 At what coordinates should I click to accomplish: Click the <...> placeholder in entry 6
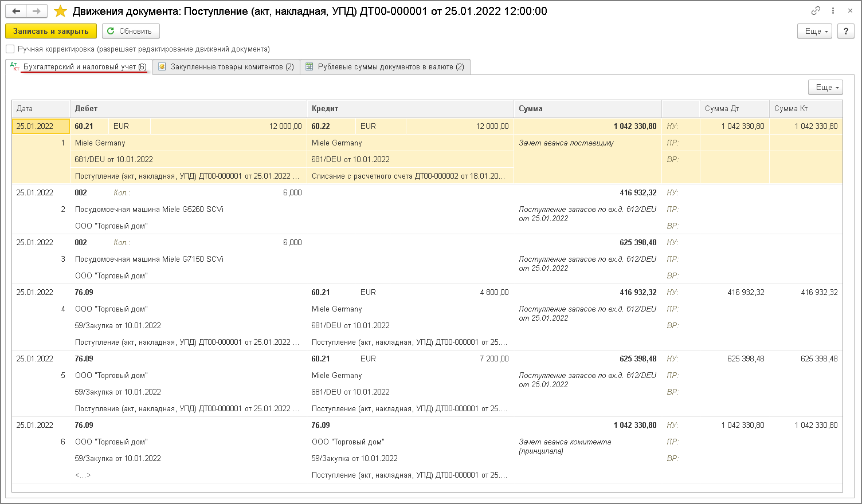click(83, 475)
